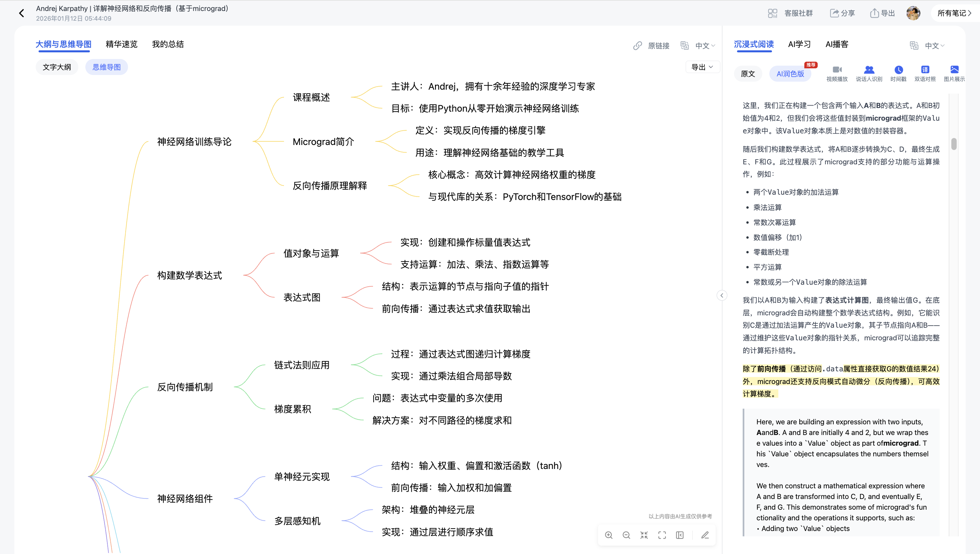Click the 链式法则应用 node
980x554 pixels.
pyautogui.click(x=302, y=365)
